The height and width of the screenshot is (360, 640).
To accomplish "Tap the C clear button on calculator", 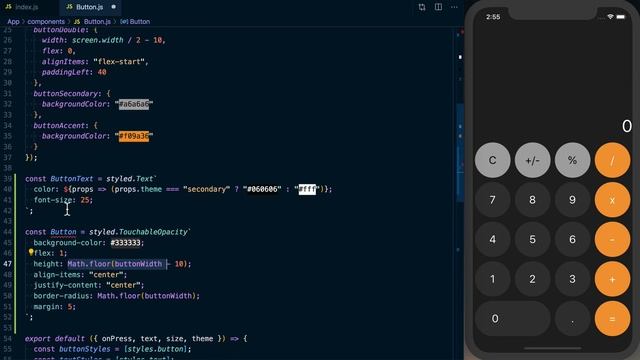I will [492, 160].
